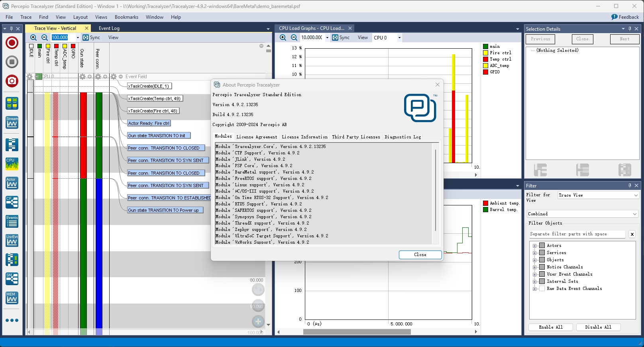Click the Clone button in Selection Details
The width and height of the screenshot is (644, 347).
[582, 39]
